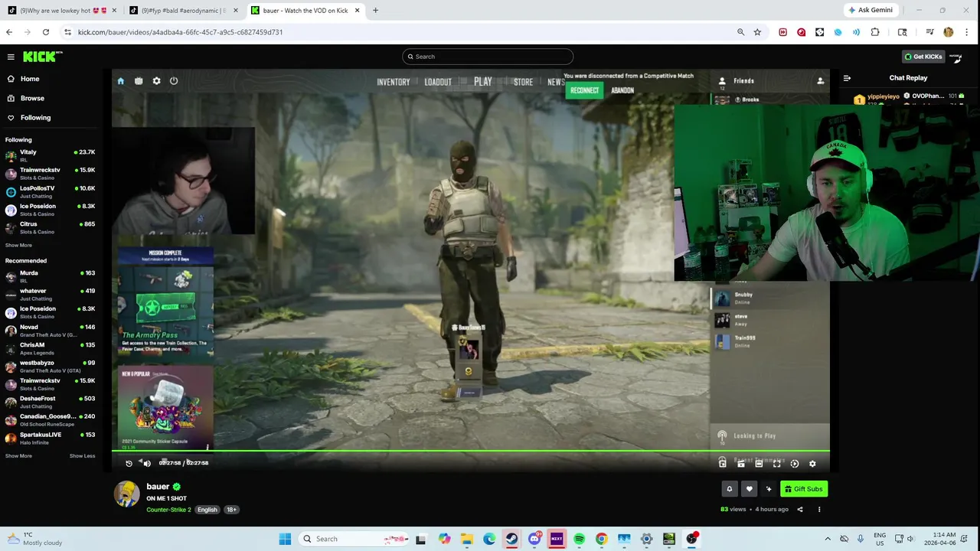Open SpartakusLIVE recommended channel
The height and width of the screenshot is (551, 980).
click(50, 438)
